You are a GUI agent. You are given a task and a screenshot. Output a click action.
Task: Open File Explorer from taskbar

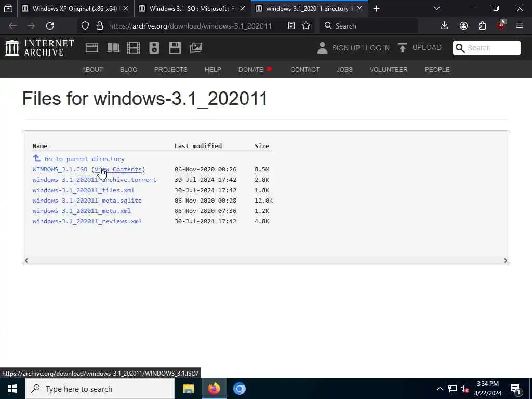tap(188, 389)
